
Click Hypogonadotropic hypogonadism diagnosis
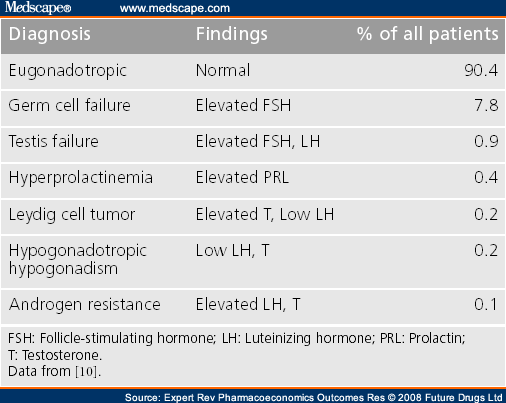point(77,259)
